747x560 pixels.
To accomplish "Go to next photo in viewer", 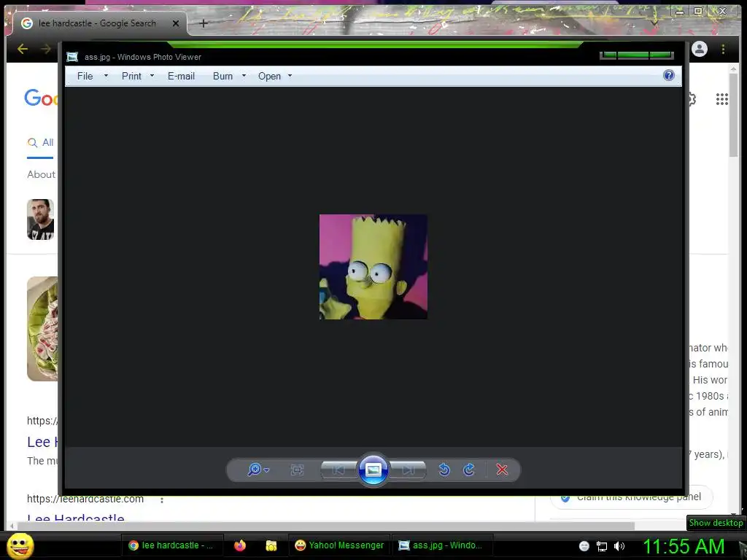I will pyautogui.click(x=408, y=470).
